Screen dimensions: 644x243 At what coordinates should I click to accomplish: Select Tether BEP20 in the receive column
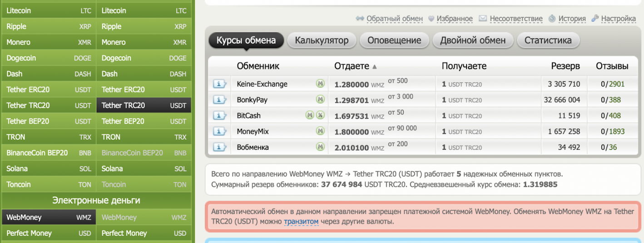pyautogui.click(x=144, y=121)
